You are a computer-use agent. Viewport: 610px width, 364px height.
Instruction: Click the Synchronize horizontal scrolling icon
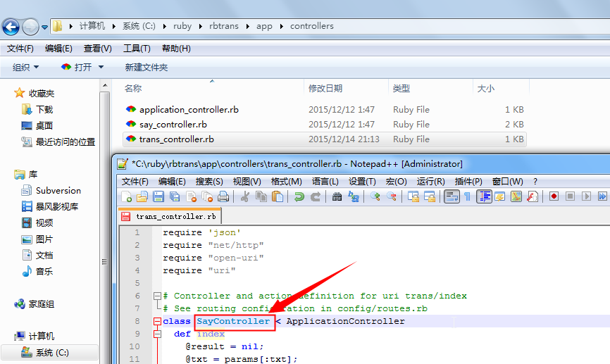430,196
